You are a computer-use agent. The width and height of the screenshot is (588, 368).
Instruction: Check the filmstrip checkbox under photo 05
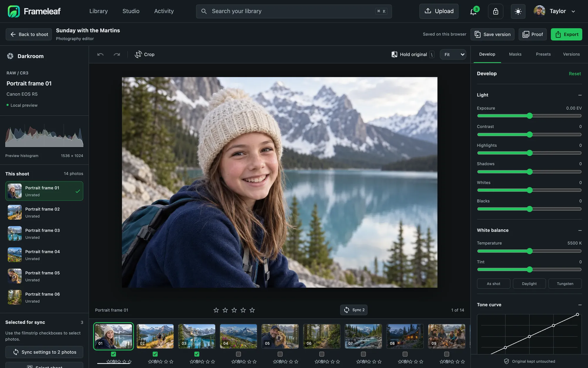[x=280, y=354]
